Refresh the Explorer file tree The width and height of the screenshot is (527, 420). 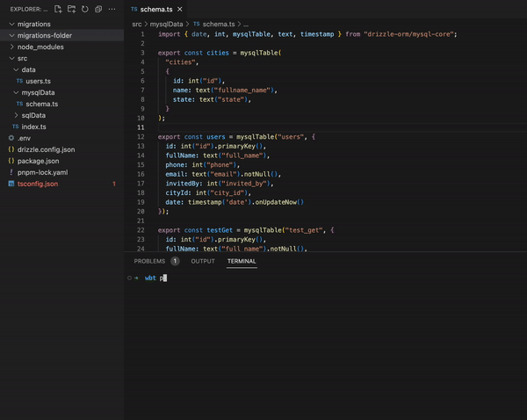point(84,9)
